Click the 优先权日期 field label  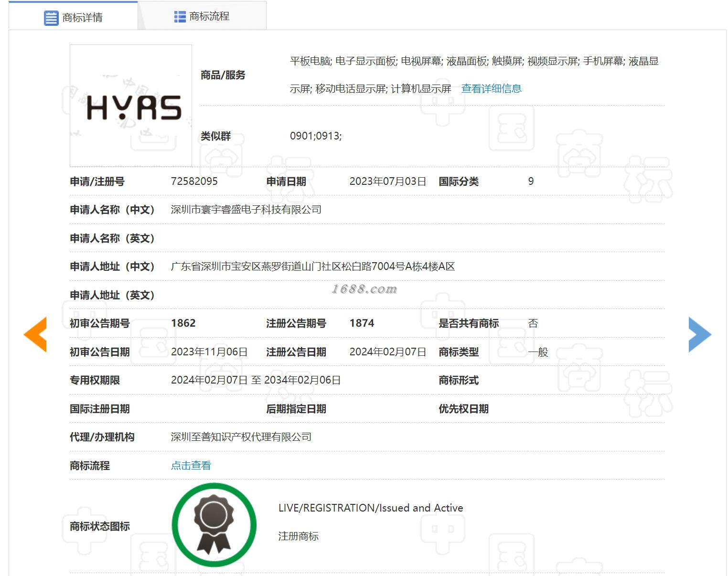(x=463, y=409)
